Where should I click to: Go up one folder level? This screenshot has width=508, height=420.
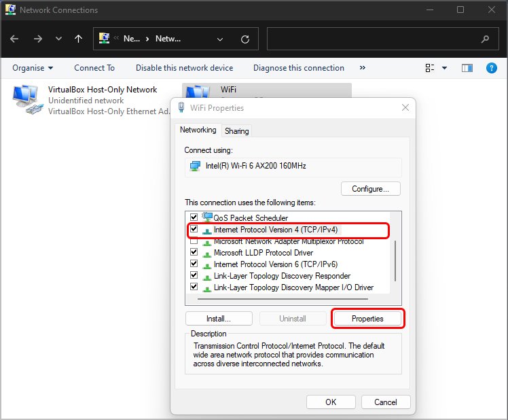pos(78,39)
